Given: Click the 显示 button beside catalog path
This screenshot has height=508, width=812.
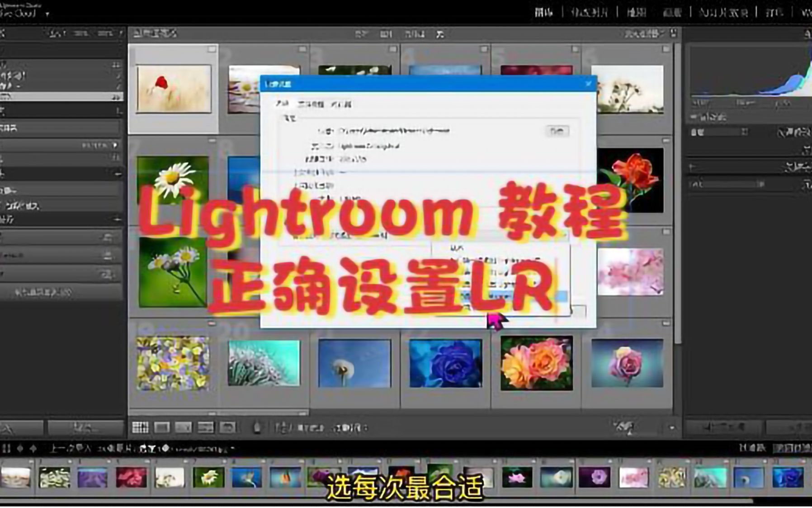Looking at the screenshot, I should 557,131.
